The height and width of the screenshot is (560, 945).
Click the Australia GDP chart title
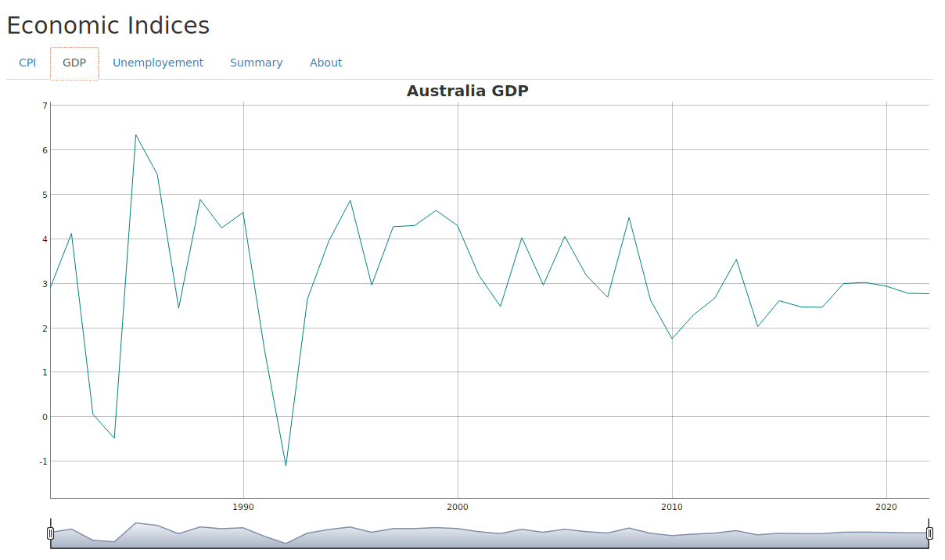tap(467, 91)
